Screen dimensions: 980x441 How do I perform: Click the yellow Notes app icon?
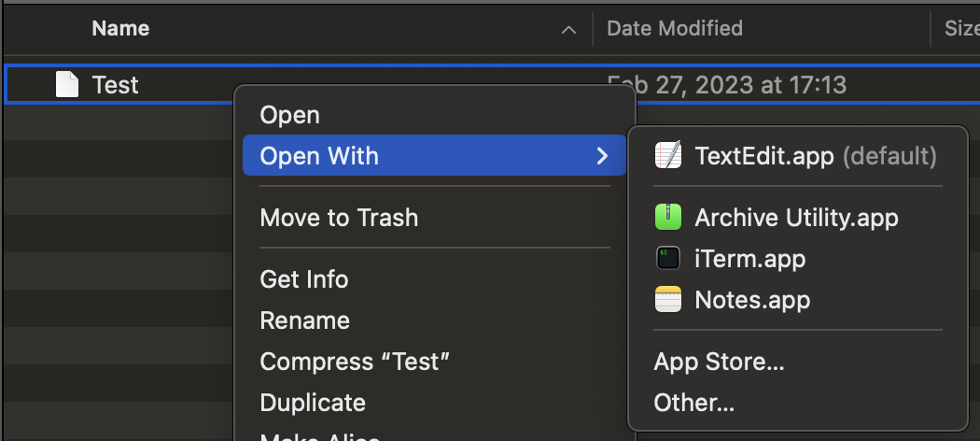point(668,299)
